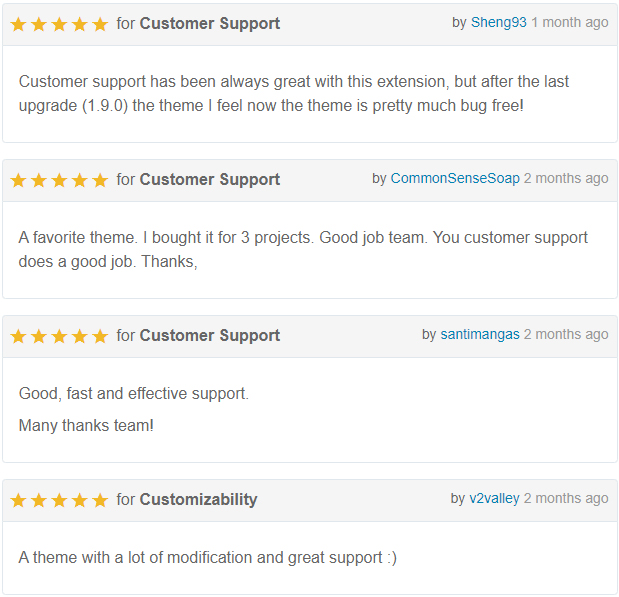Visit the santimangas profile link
This screenshot has height=597, width=619.
480,334
